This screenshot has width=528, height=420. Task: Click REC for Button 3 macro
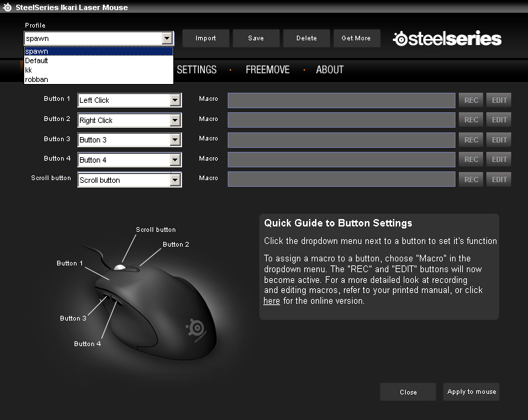pyautogui.click(x=471, y=140)
